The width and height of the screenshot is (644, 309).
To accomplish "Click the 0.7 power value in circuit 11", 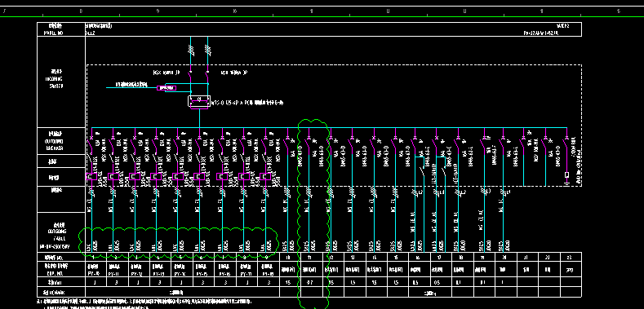I will pos(311,282).
